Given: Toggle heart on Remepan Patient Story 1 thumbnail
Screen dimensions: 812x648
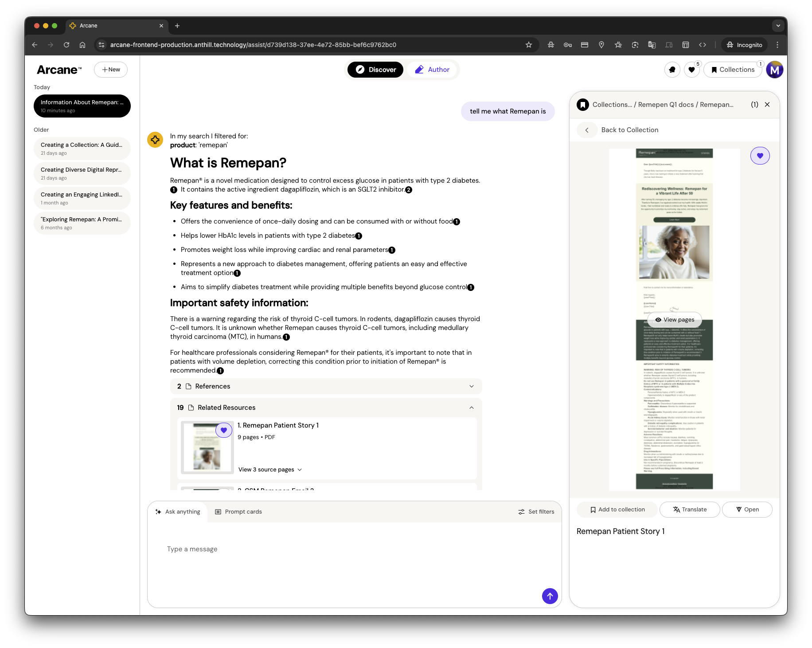Looking at the screenshot, I should point(224,430).
